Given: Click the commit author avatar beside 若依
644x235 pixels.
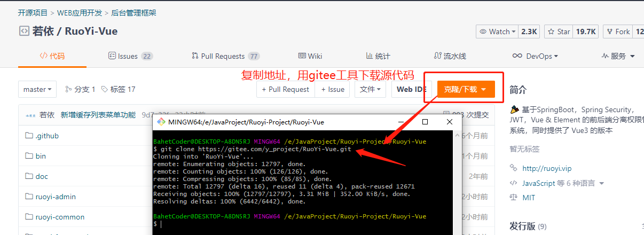Looking at the screenshot, I should pyautogui.click(x=30, y=115).
